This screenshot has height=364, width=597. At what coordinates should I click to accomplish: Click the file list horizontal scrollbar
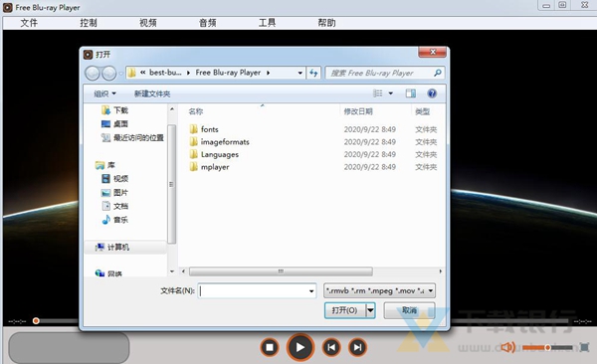(281, 272)
